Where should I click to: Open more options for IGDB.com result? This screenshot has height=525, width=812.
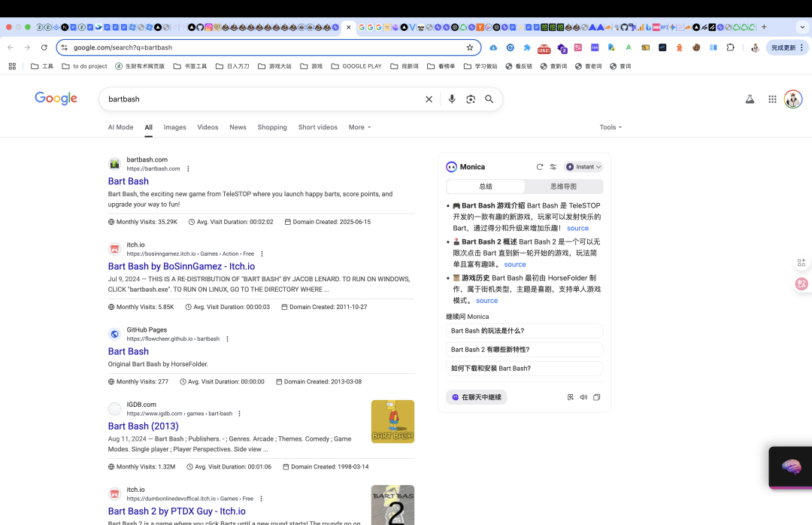[239, 414]
